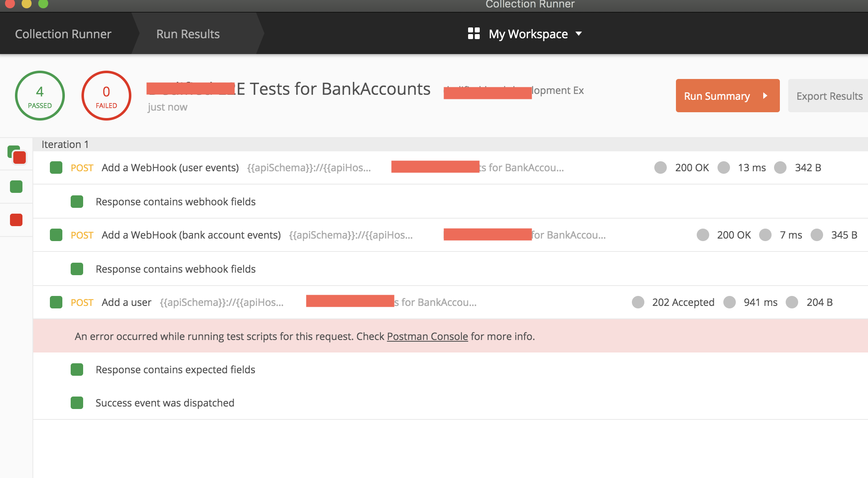The width and height of the screenshot is (868, 478).
Task: Switch to the Run Results breadcrumb tab
Action: [188, 34]
